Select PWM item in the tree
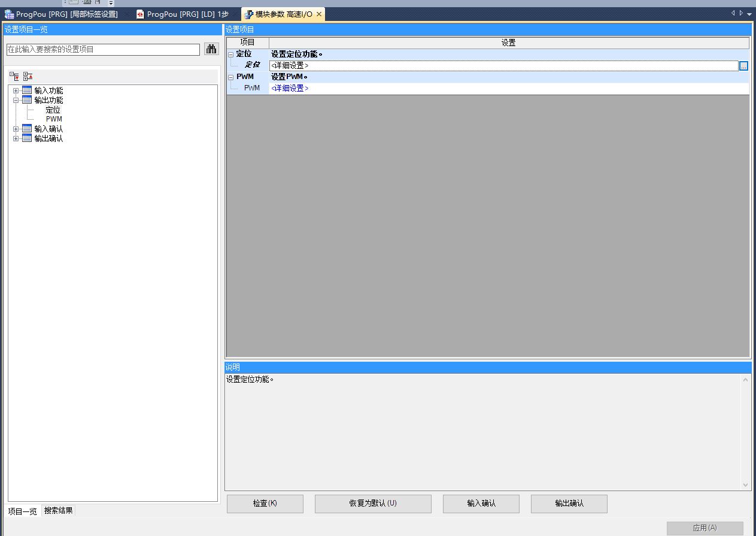The height and width of the screenshot is (536, 756). click(54, 119)
